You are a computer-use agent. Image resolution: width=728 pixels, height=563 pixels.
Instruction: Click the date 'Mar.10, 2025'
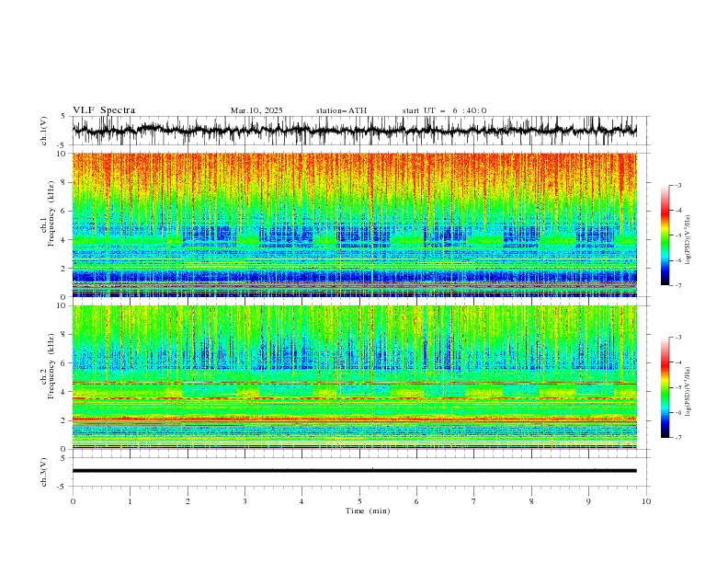click(x=256, y=110)
